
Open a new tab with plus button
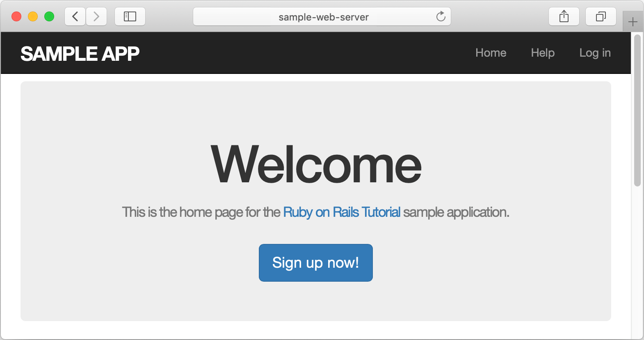coord(633,22)
